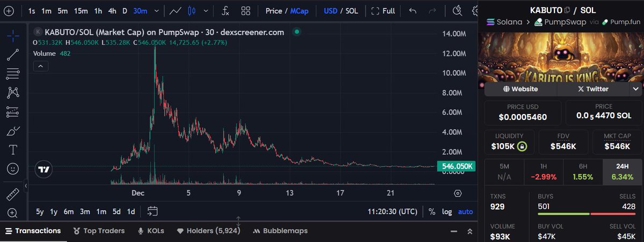Open the fx indicators menu
The height and width of the screenshot is (242, 644).
[225, 11]
